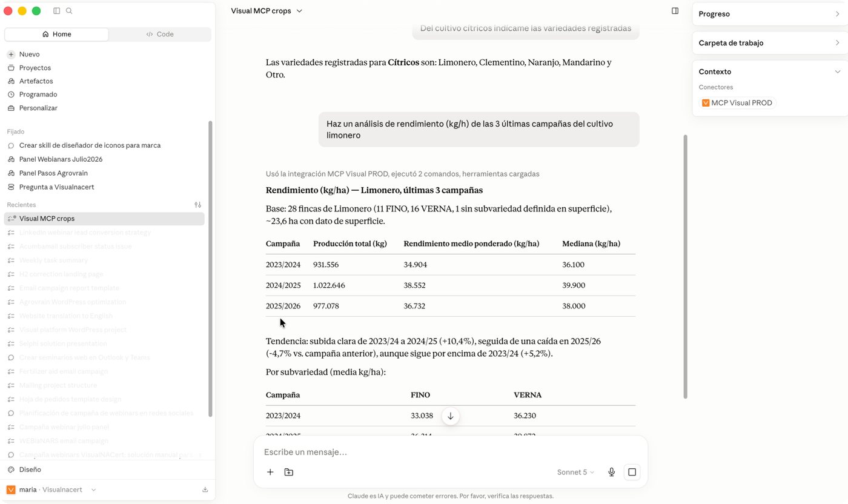Toggle the right panel layout icon

click(675, 11)
